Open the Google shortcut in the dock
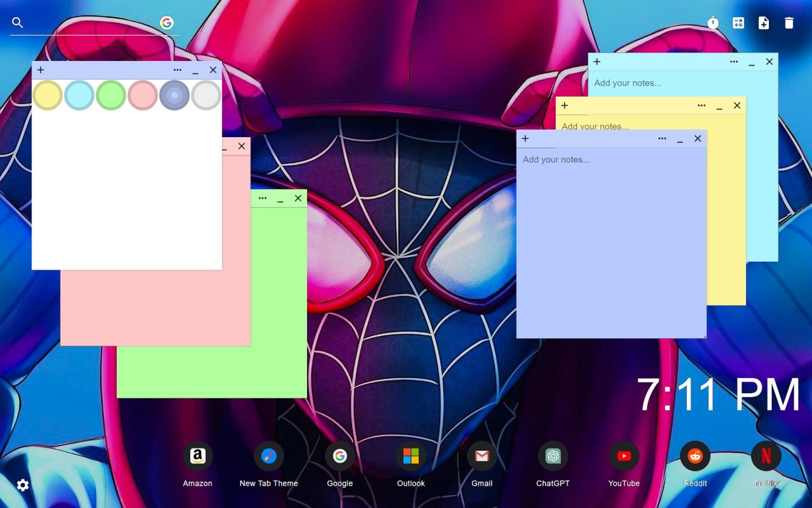The height and width of the screenshot is (508, 812). [x=340, y=456]
